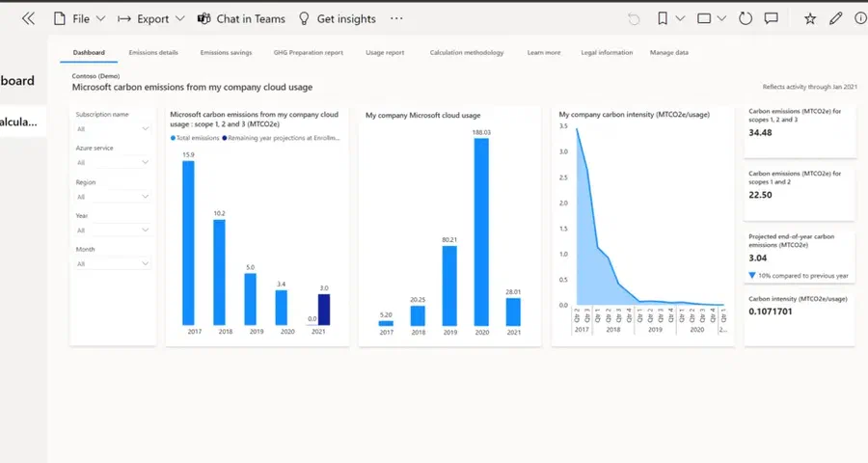Open Get insights
The image size is (868, 463).
pos(346,19)
